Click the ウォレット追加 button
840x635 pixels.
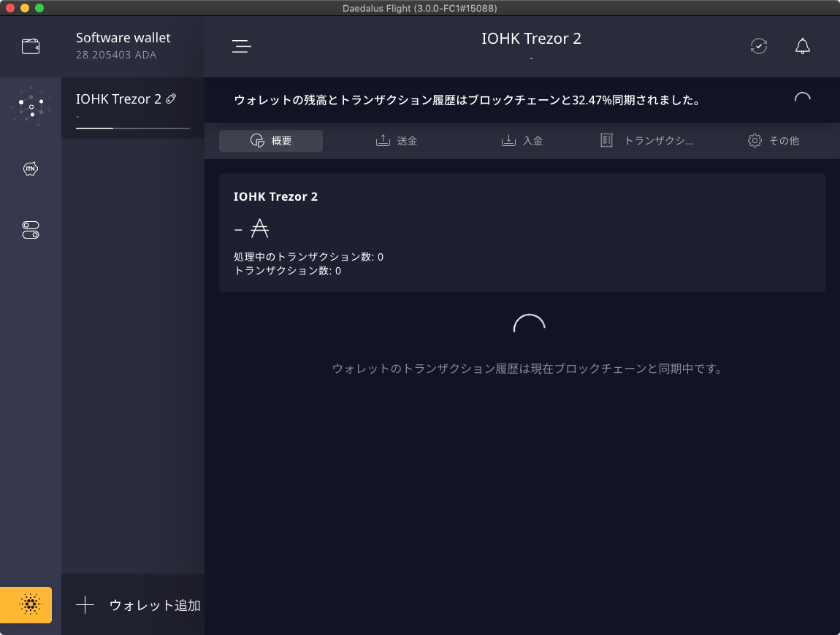coord(133,605)
